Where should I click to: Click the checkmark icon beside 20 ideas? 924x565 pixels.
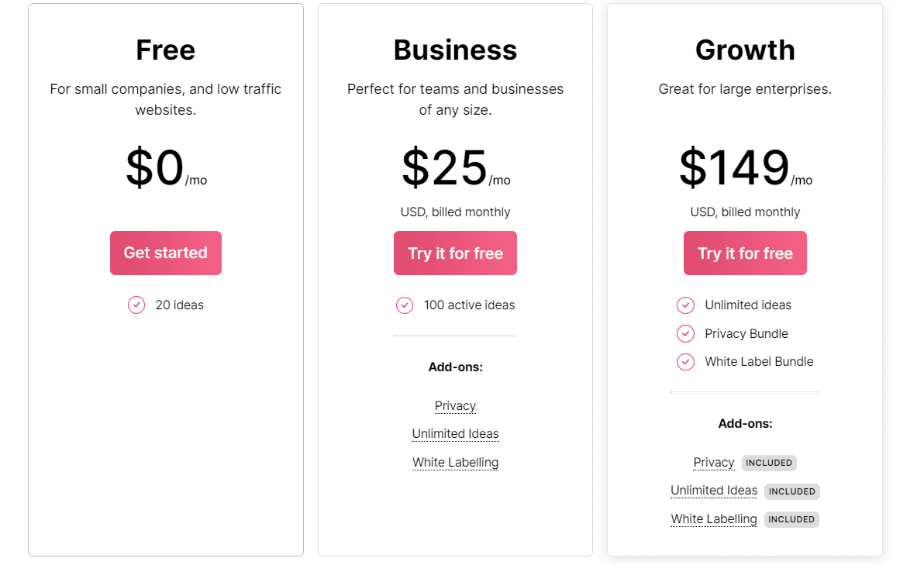click(x=136, y=305)
